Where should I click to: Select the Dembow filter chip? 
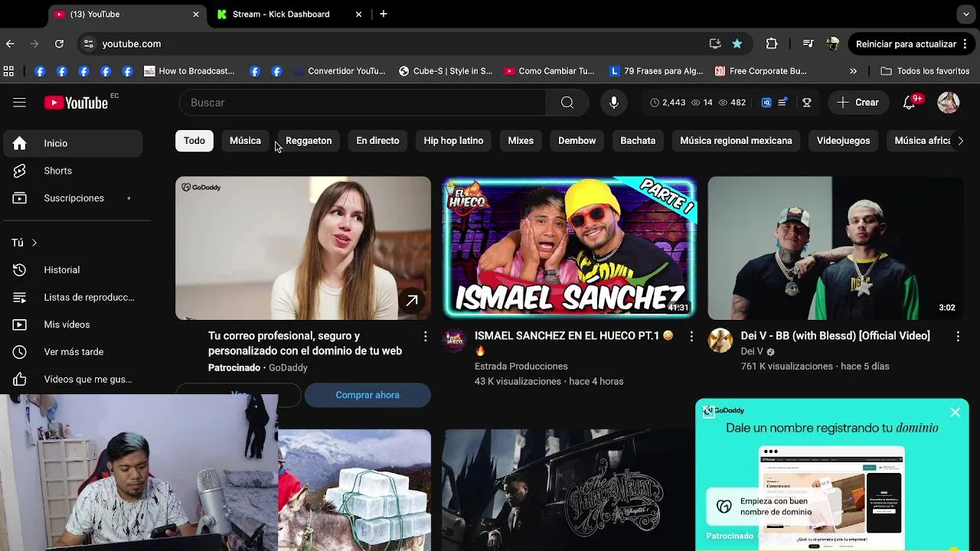(x=577, y=141)
